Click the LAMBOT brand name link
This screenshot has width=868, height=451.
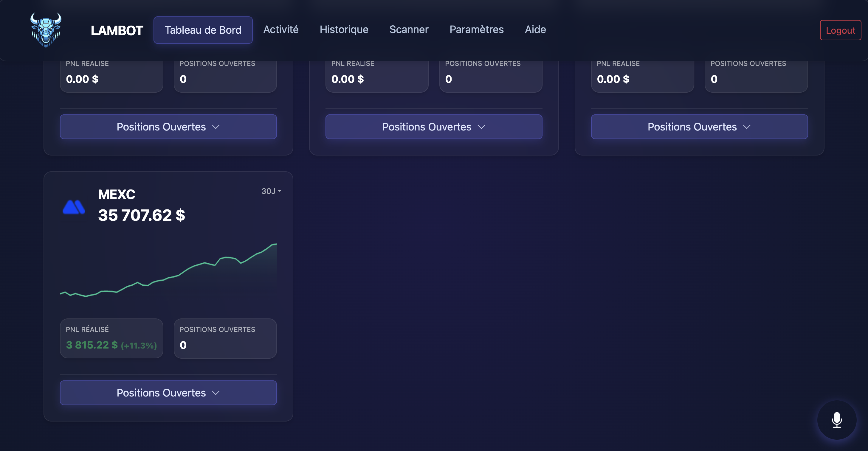117,30
